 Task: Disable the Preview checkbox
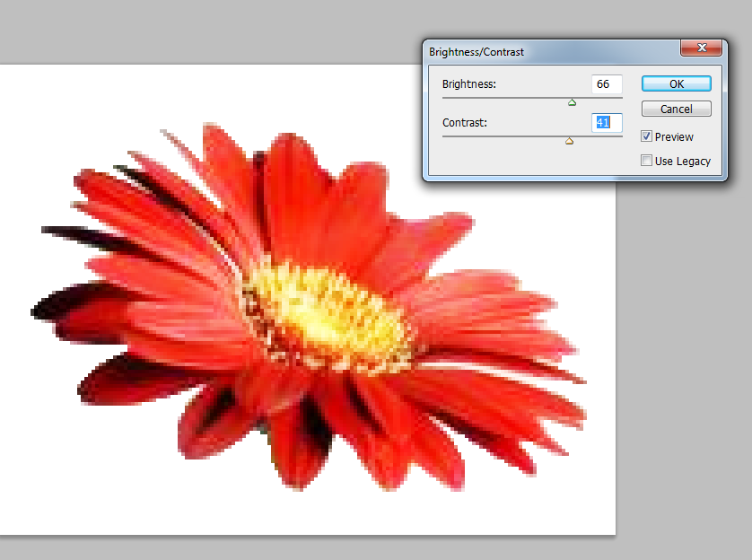pos(647,136)
